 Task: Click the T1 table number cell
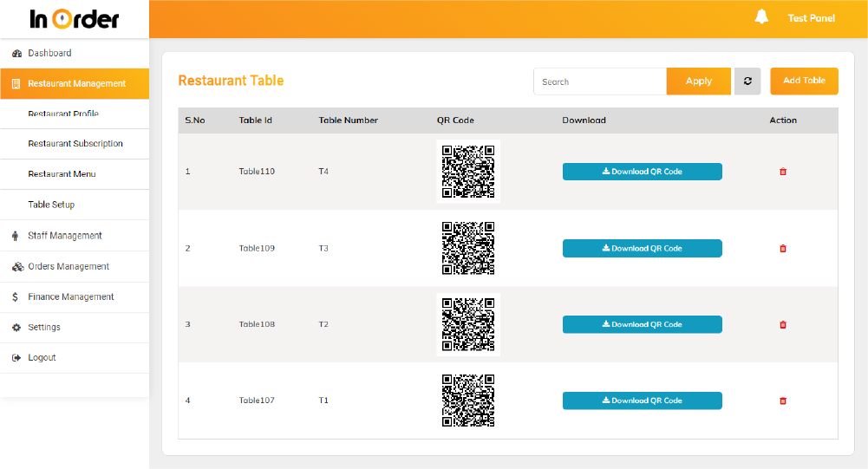click(x=323, y=401)
